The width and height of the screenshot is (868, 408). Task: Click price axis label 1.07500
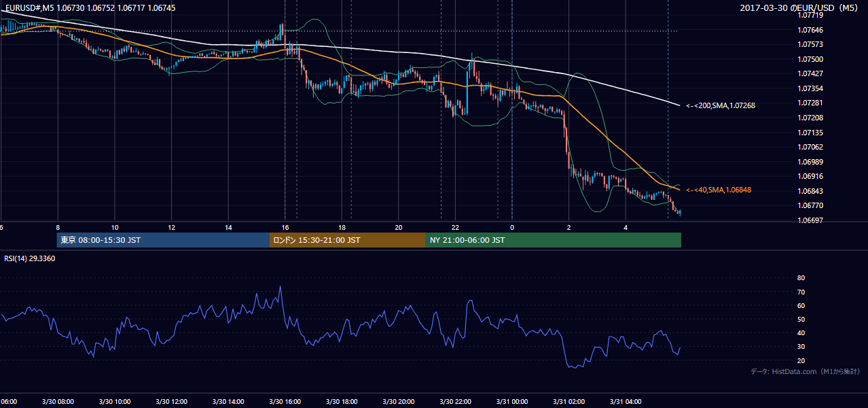811,59
